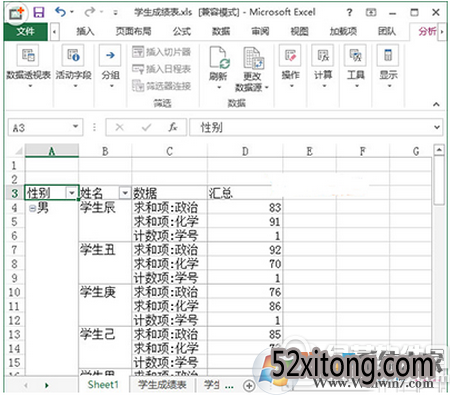
Task: Switch to the 插入 Insert tab
Action: 85,32
